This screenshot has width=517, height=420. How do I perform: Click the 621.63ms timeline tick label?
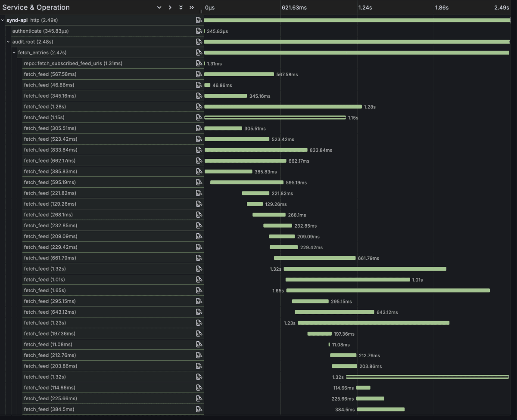294,8
